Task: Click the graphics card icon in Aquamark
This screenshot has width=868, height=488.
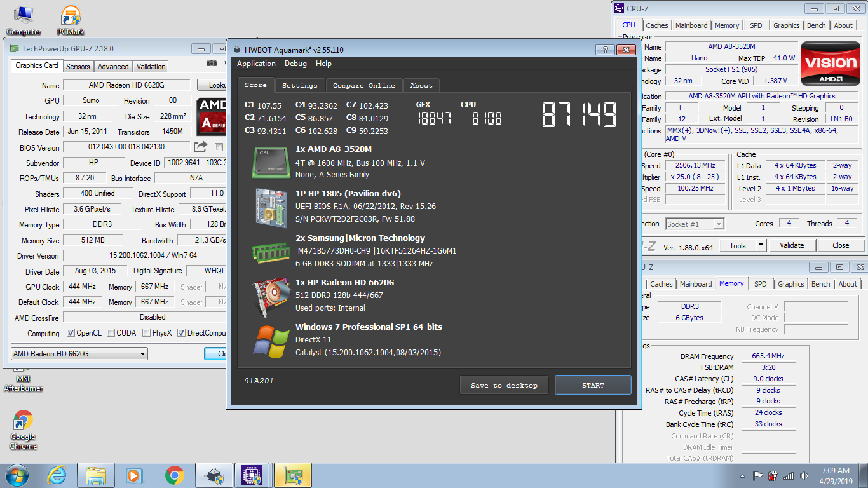Action: pos(271,297)
